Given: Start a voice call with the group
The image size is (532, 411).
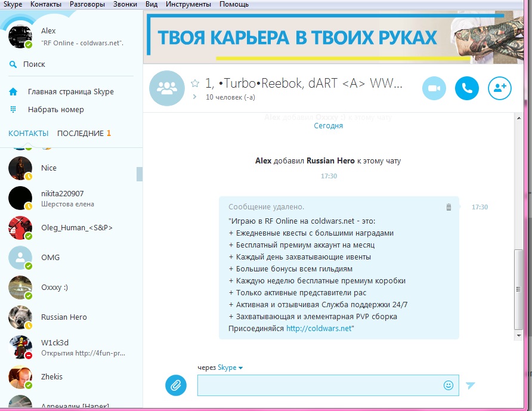Looking at the screenshot, I should click(x=467, y=88).
